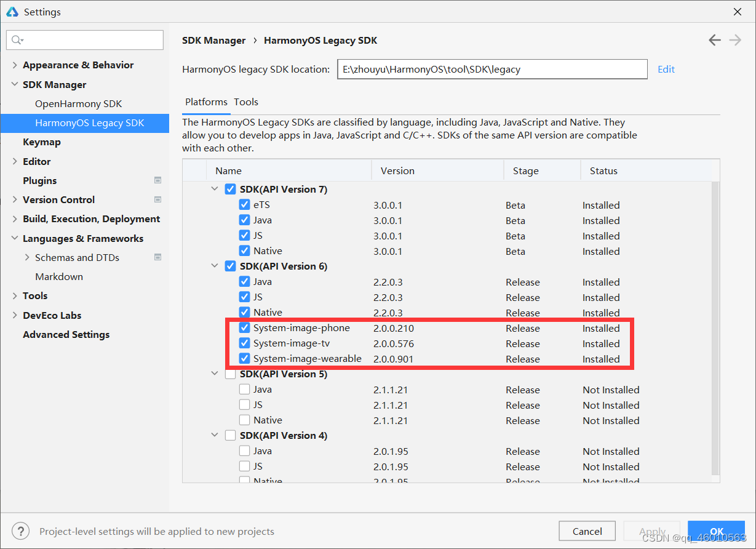Click Not Installed status of Java 2.1.1.21
756x549 pixels.
click(x=611, y=390)
